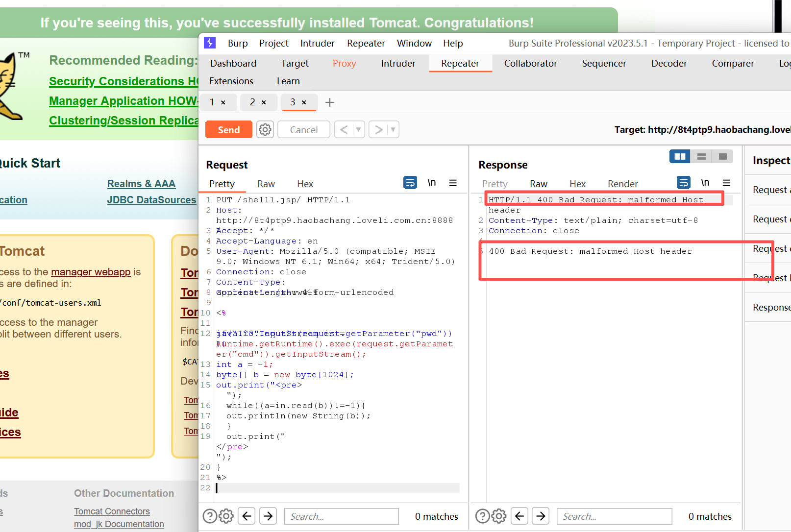This screenshot has width=791, height=532.
Task: Open the Project menu
Action: click(274, 43)
